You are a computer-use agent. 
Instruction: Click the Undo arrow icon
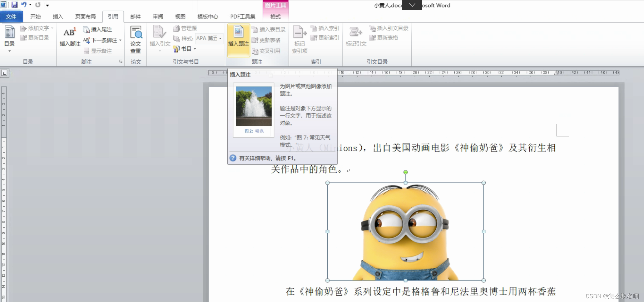click(23, 5)
